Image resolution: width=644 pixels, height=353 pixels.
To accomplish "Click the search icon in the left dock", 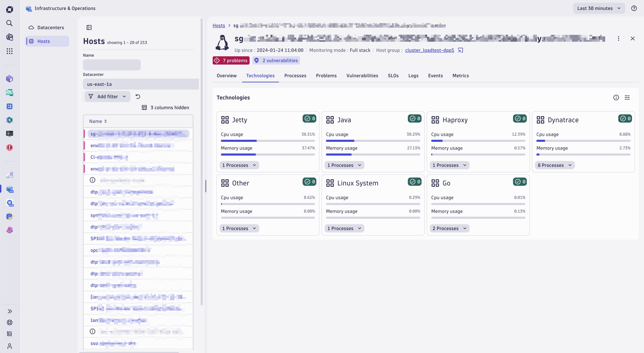I will point(9,23).
